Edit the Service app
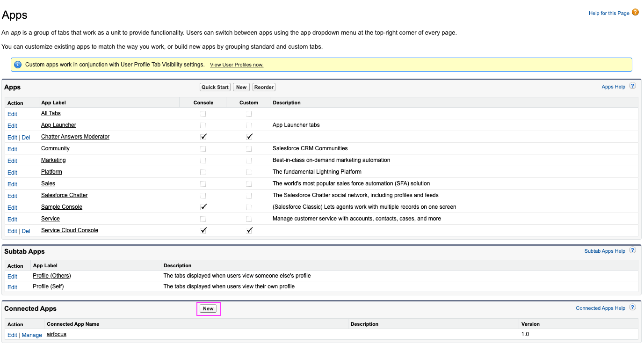Screen dimensions: 644x352 12,219
